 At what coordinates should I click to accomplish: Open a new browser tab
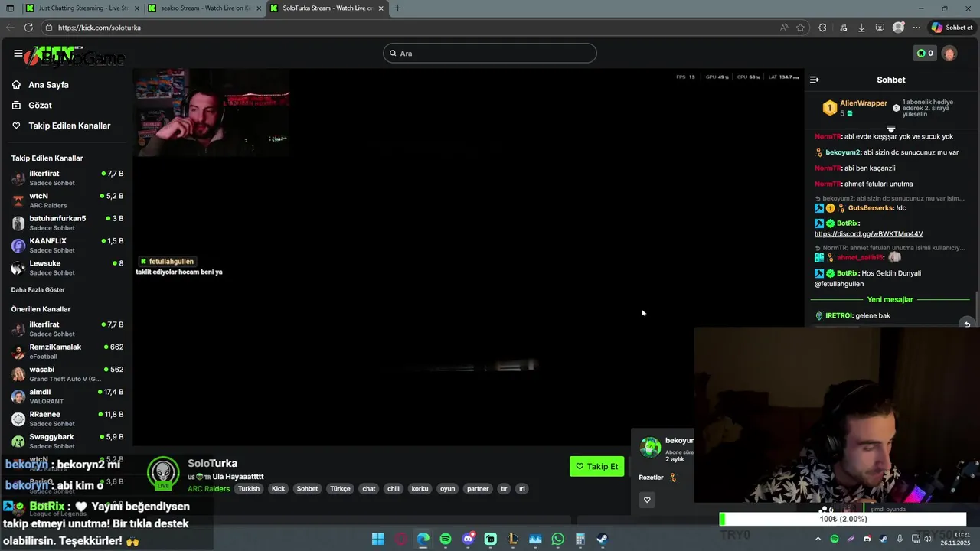(397, 8)
